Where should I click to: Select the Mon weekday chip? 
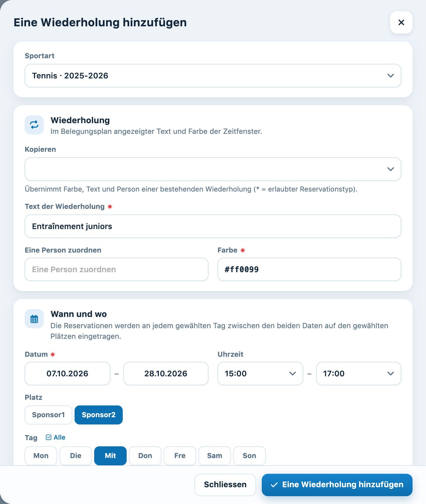41,456
